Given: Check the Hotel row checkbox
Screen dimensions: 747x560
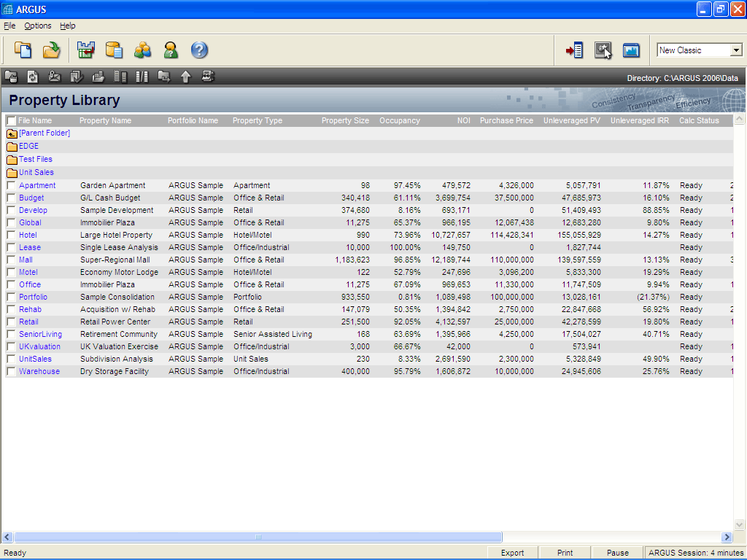Looking at the screenshot, I should click(x=11, y=235).
